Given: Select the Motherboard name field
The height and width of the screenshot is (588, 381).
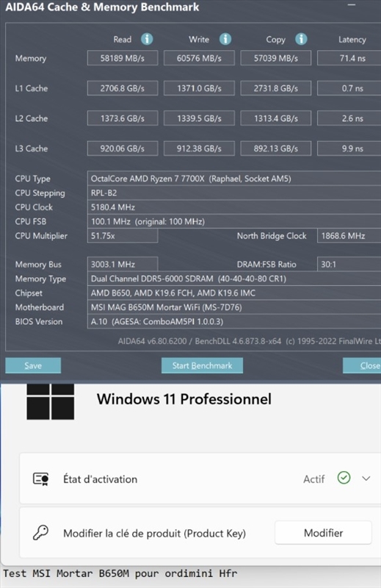Looking at the screenshot, I should tap(234, 307).
